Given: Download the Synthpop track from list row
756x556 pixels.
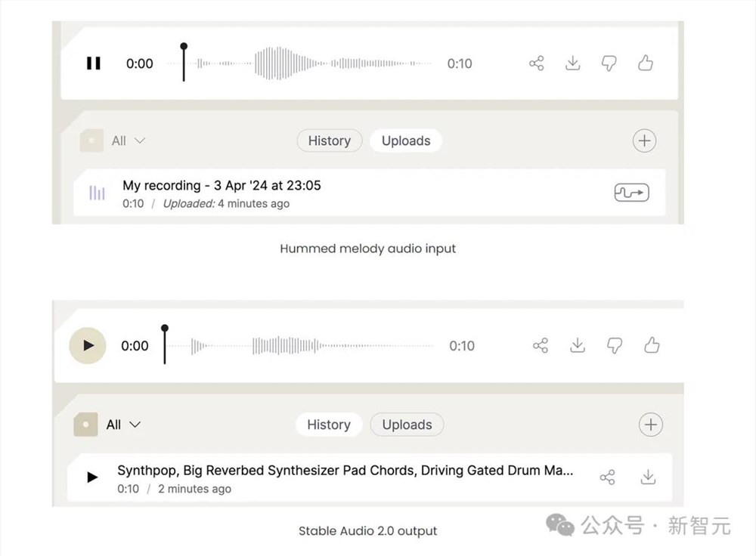Looking at the screenshot, I should click(648, 477).
